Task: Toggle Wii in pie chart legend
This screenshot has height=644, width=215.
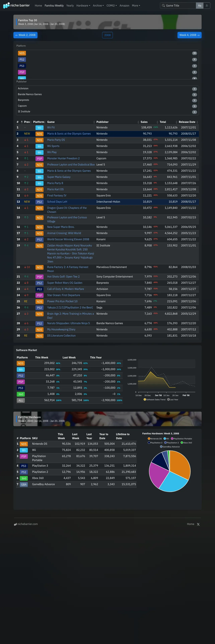Action: tap(166, 439)
